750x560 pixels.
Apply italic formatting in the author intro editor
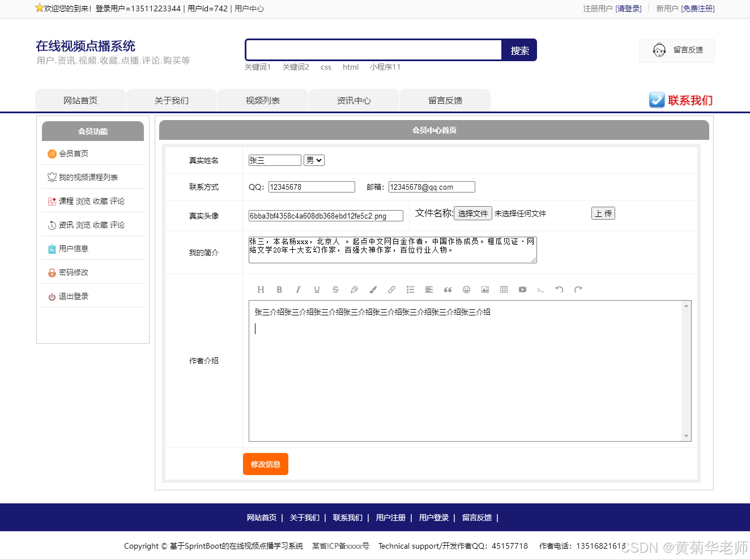[x=298, y=289]
